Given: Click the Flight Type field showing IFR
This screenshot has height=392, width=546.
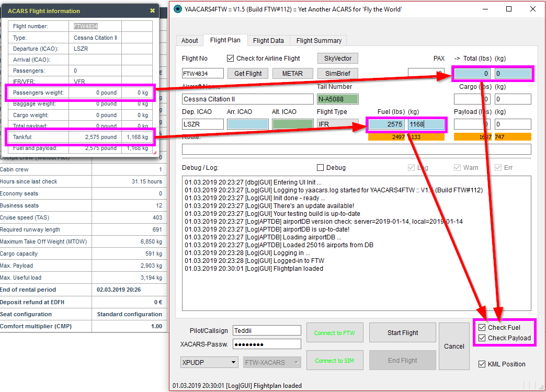Looking at the screenshot, I should pyautogui.click(x=338, y=124).
